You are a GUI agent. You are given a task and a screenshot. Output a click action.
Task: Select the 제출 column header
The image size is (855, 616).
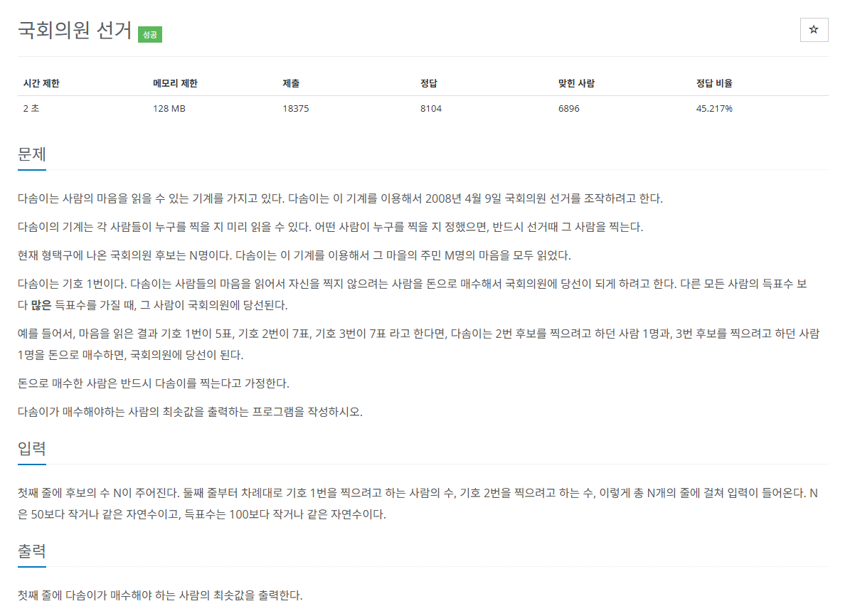point(287,83)
